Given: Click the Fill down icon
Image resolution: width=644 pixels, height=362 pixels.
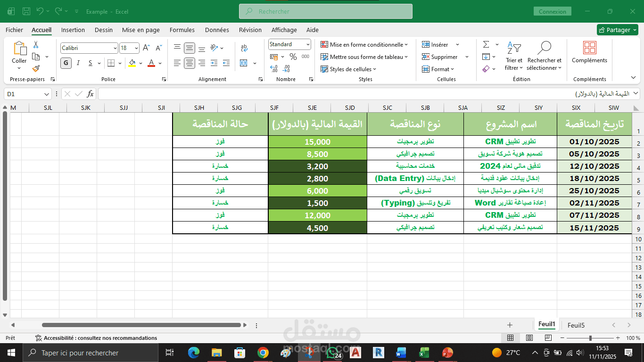Looking at the screenshot, I should (x=486, y=57).
